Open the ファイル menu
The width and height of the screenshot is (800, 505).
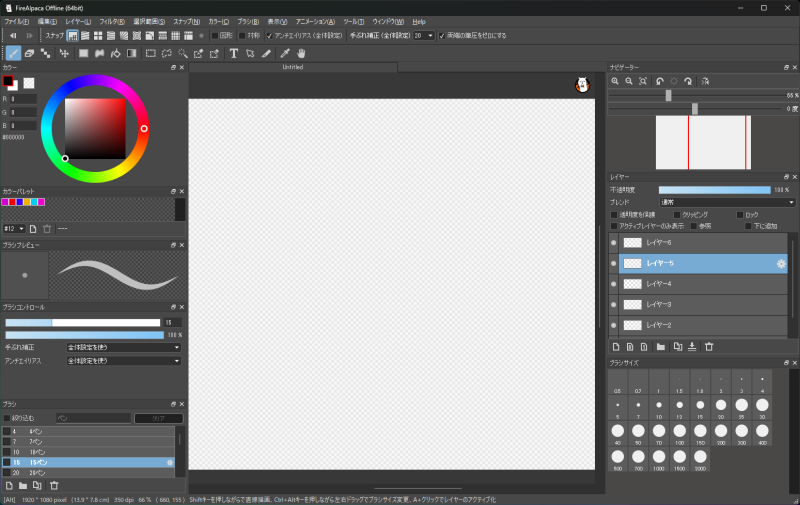pyautogui.click(x=16, y=22)
